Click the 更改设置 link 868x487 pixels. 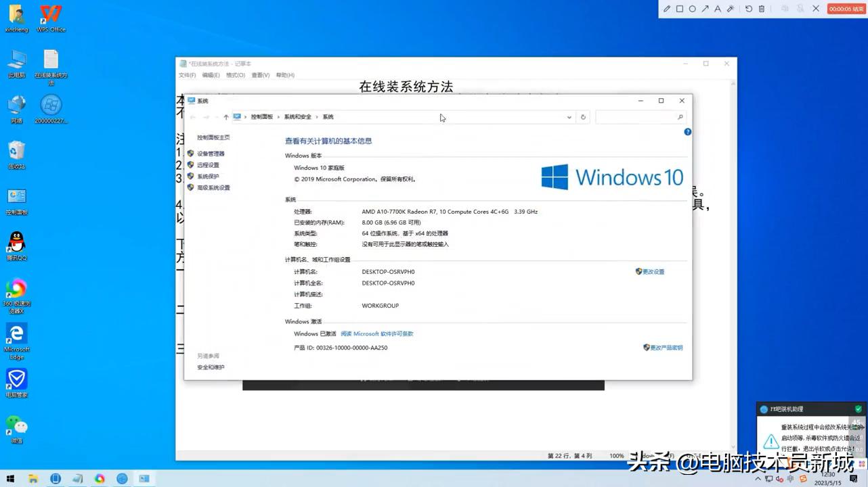(x=654, y=271)
